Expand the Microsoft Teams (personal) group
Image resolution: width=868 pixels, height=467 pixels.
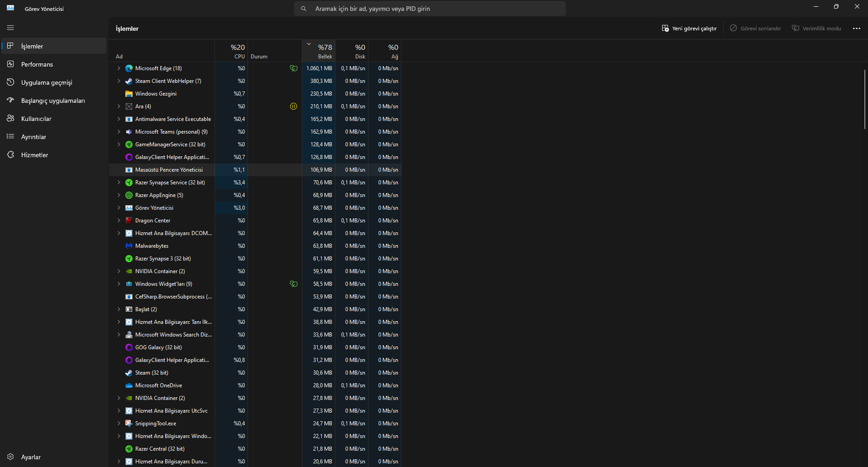[x=119, y=132]
